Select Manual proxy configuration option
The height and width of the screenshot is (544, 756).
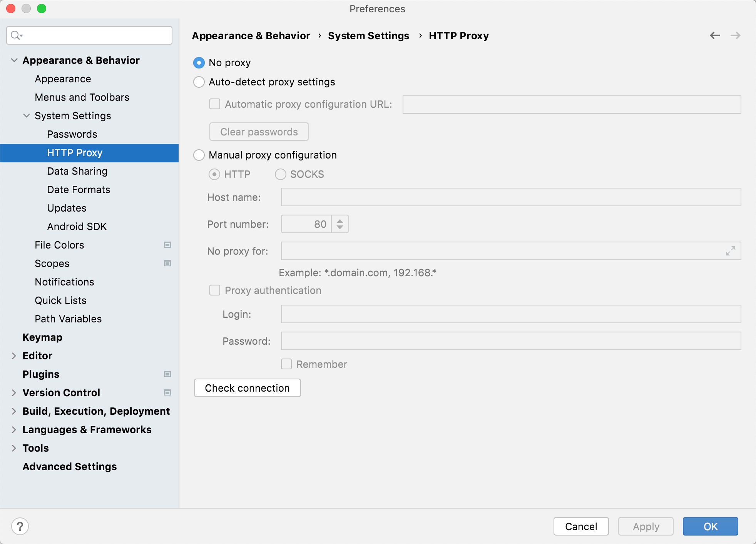(199, 154)
